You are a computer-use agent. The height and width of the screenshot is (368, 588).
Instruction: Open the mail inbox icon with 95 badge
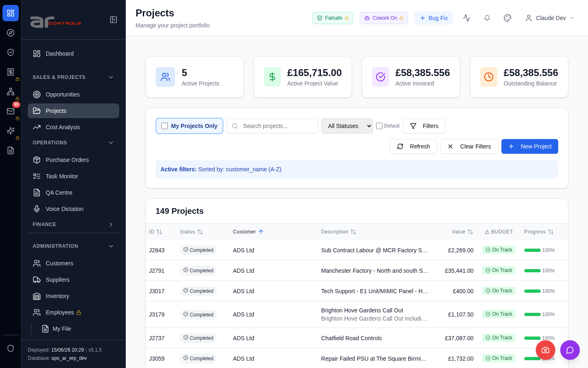click(11, 111)
